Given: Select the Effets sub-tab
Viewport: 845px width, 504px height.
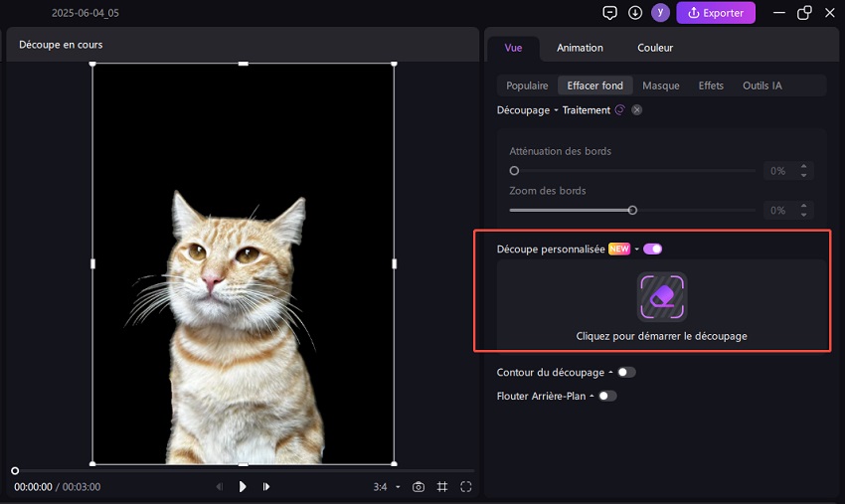Looking at the screenshot, I should pyautogui.click(x=711, y=85).
